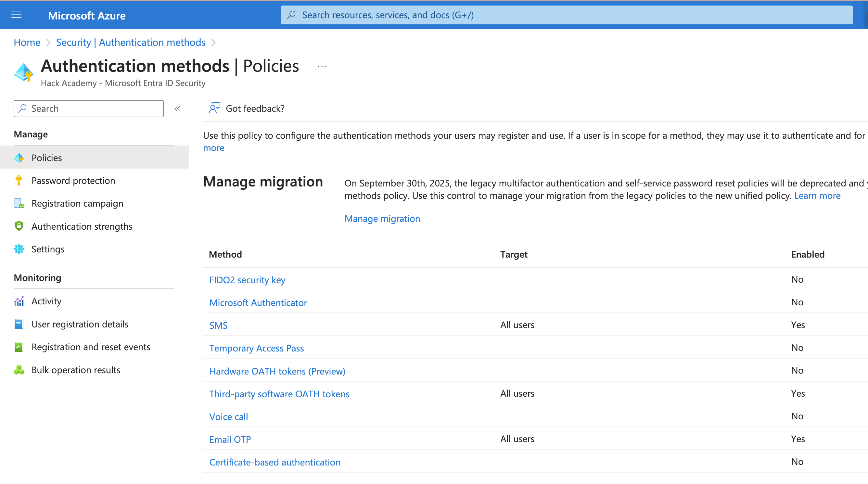Open the FIDO2 security key method
This screenshot has width=868, height=484.
coord(247,280)
